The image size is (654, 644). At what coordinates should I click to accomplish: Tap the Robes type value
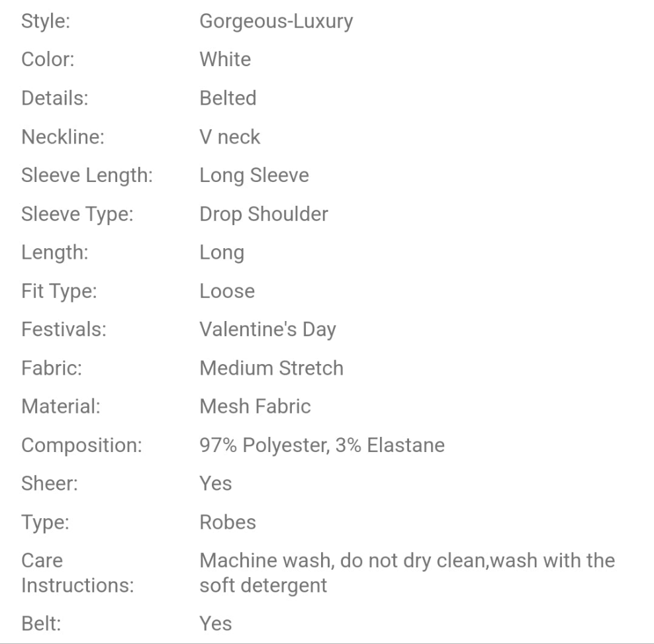pyautogui.click(x=228, y=522)
